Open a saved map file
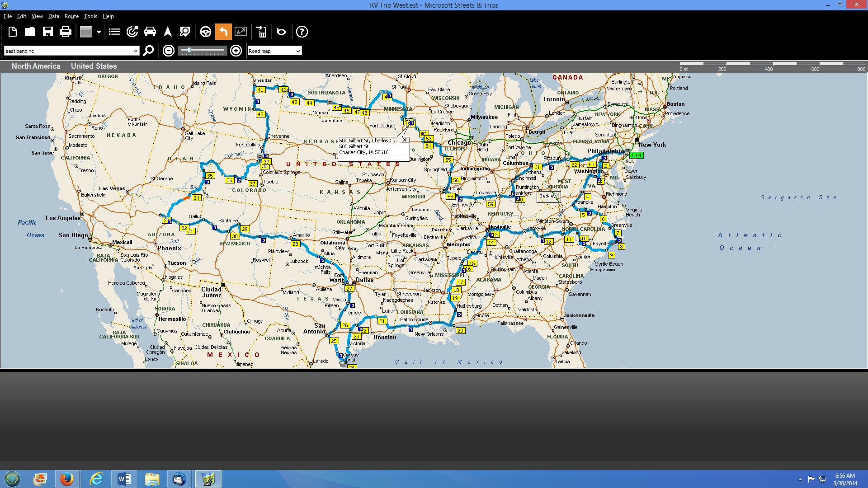This screenshot has width=868, height=488. pyautogui.click(x=30, y=32)
